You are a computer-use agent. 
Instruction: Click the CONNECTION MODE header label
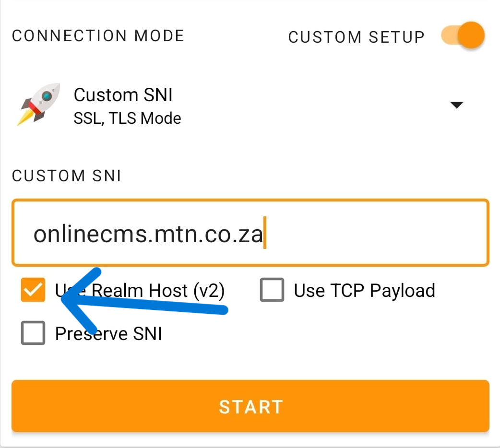97,35
